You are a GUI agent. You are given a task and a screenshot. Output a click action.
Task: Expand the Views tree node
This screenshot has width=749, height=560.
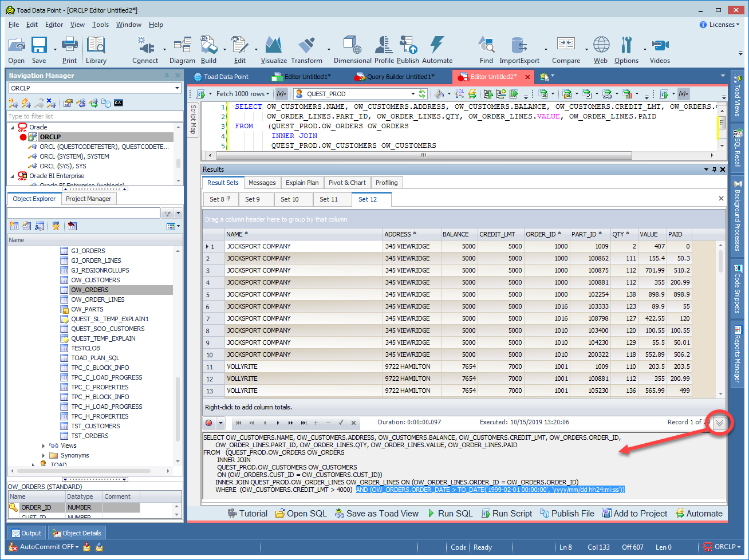[44, 445]
